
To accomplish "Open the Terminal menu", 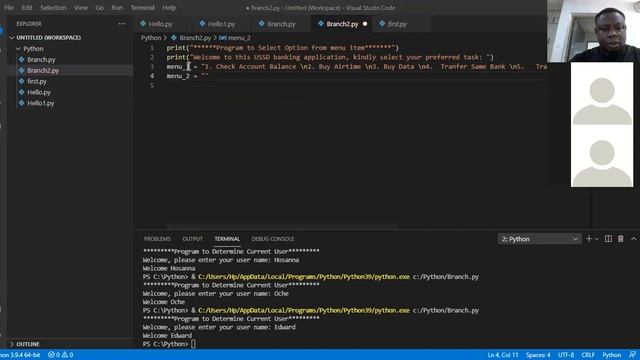I will 142,7.
